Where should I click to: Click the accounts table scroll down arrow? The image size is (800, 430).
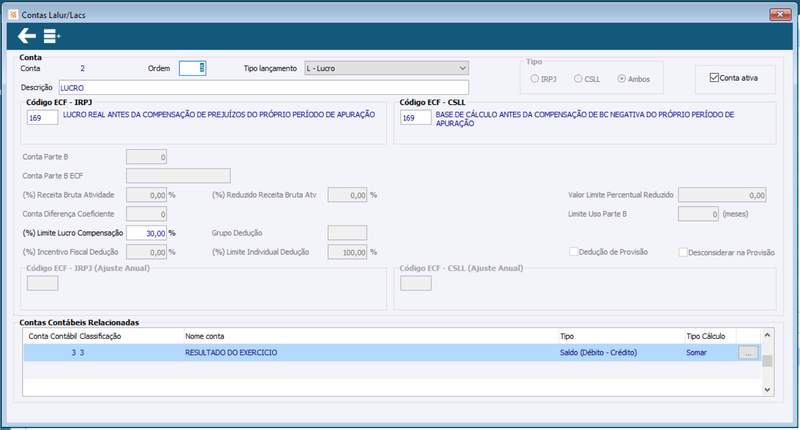tap(767, 390)
